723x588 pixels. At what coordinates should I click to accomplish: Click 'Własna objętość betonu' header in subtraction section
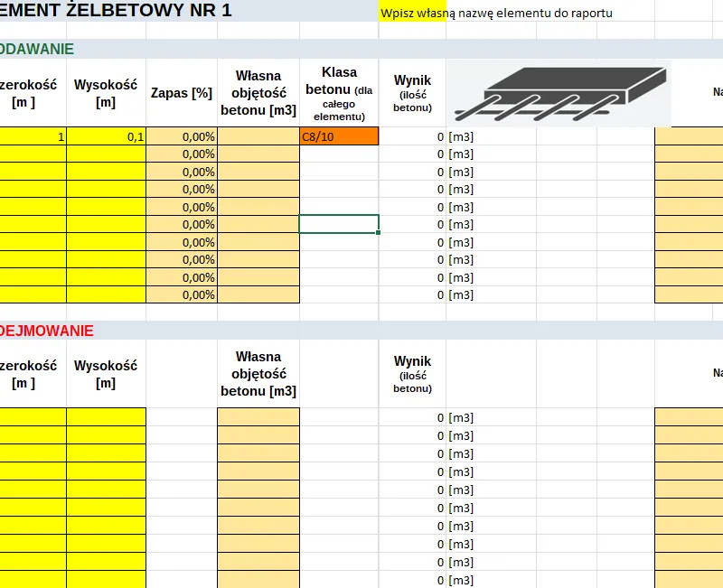coord(258,374)
